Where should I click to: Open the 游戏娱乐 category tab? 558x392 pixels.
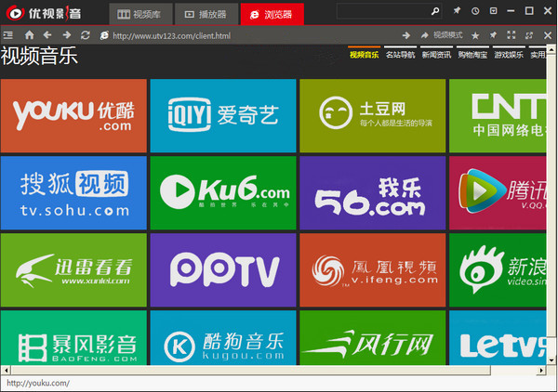(509, 53)
